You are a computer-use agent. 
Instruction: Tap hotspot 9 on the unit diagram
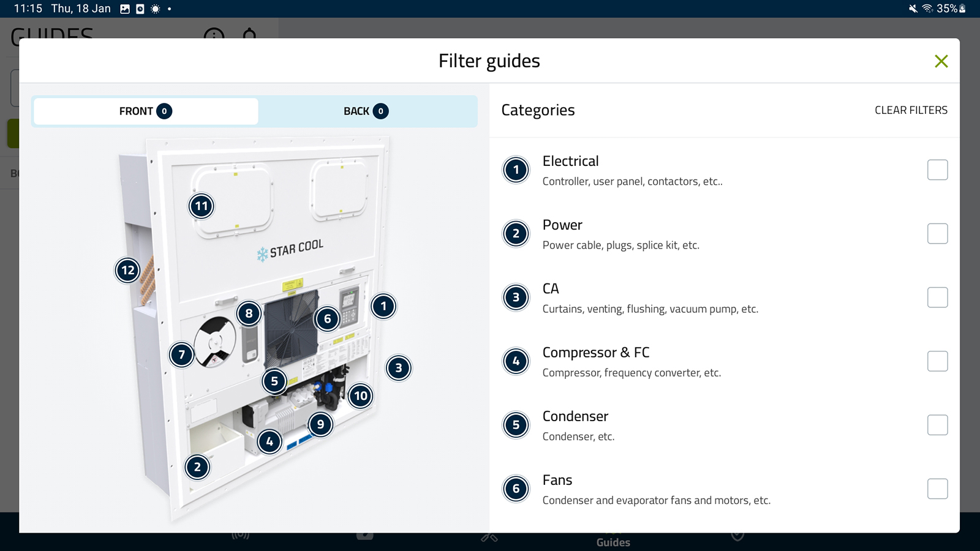click(x=320, y=424)
